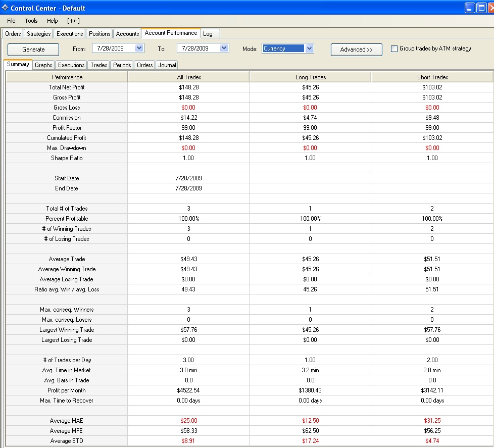This screenshot has width=494, height=448.
Task: Click Profit per Month Short Trades $3142.11
Action: coord(432,390)
